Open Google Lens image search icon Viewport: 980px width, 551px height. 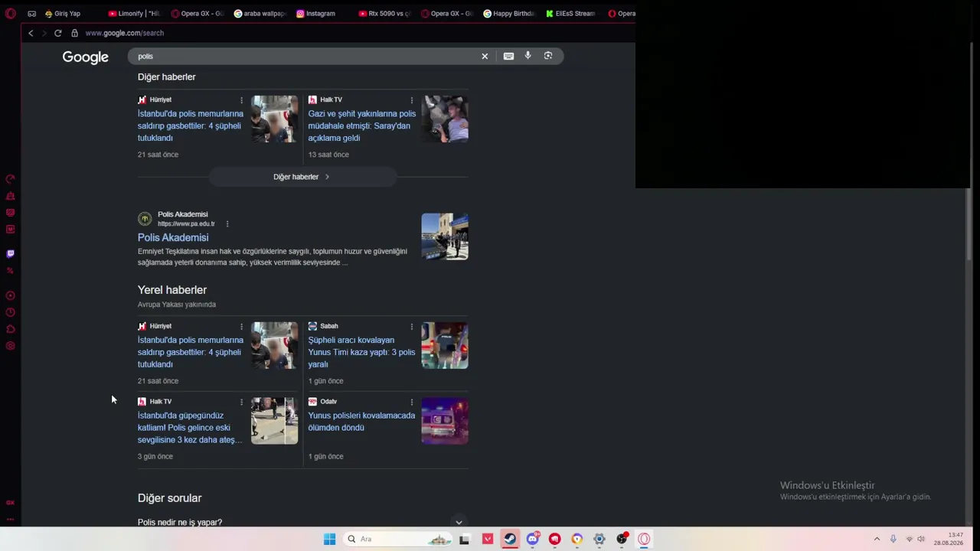548,56
